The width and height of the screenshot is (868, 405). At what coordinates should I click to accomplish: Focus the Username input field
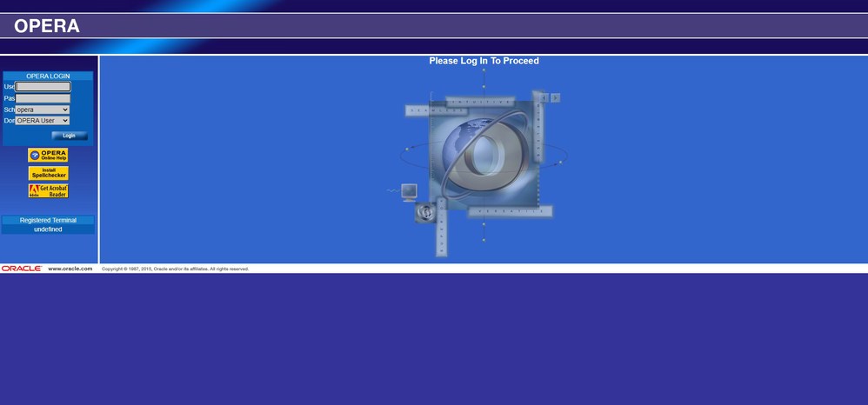(43, 87)
